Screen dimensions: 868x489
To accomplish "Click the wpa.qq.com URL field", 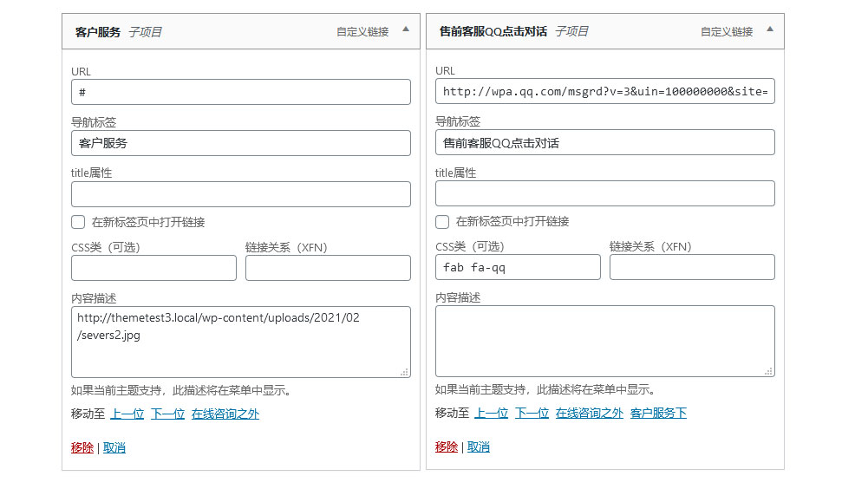I will [x=604, y=91].
